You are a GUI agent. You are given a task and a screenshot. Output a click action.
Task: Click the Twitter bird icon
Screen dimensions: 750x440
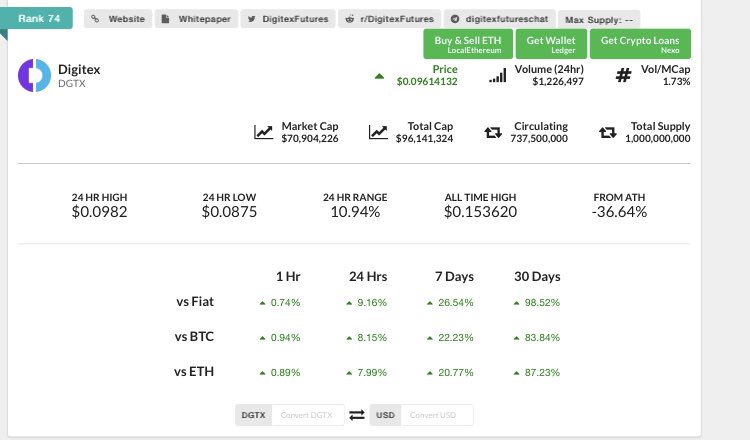[x=251, y=19]
